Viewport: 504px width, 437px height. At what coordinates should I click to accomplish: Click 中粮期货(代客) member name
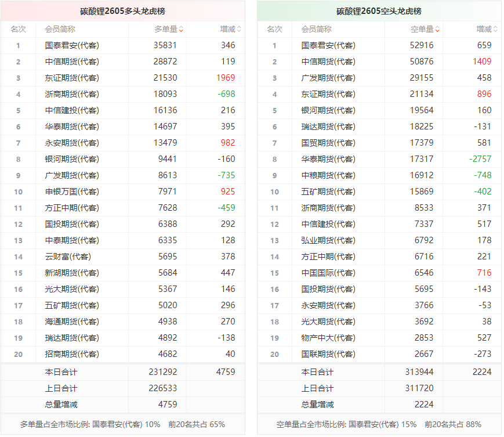pyautogui.click(x=328, y=175)
